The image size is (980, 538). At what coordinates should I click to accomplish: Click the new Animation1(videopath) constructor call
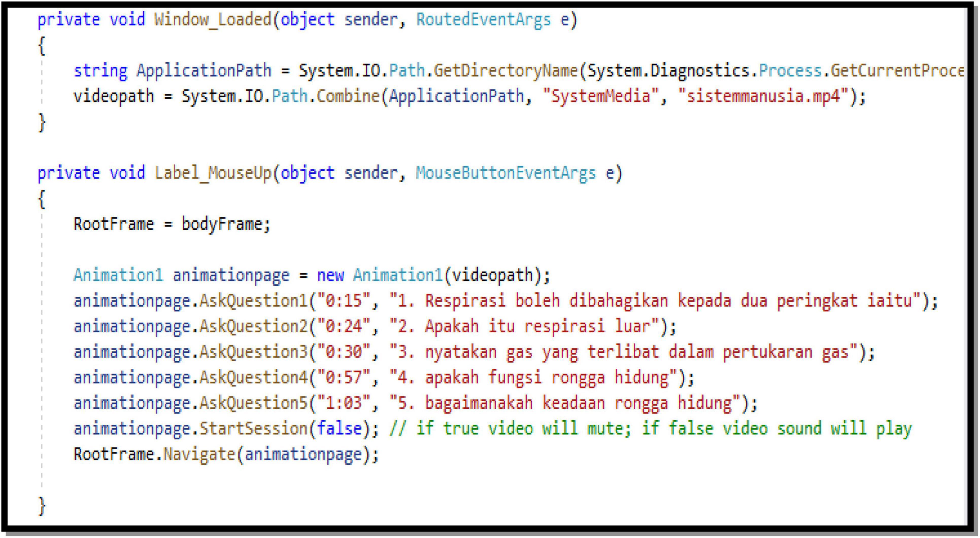tap(433, 275)
